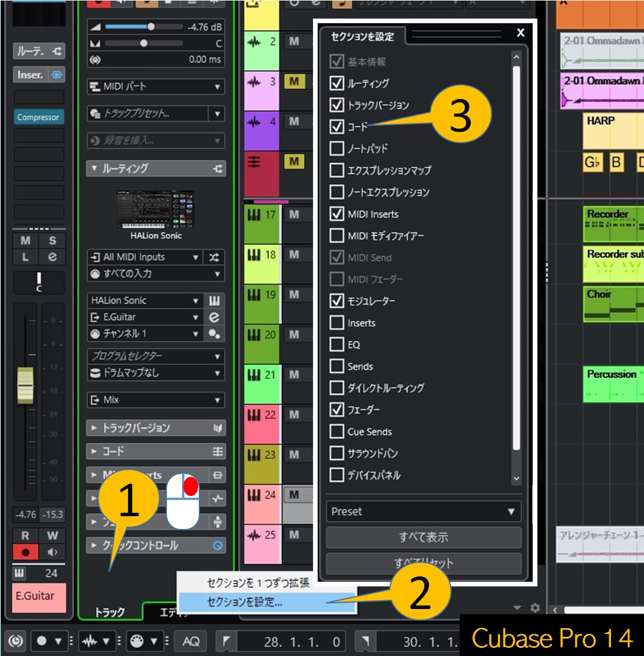Click the track versions icon in トラックバージョン header
This screenshot has height=656, width=644.
(x=217, y=427)
